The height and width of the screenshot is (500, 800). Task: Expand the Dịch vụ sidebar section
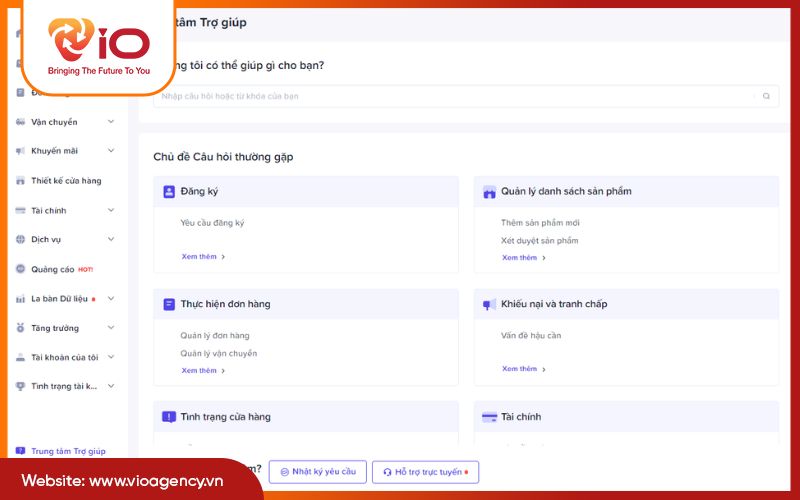pyautogui.click(x=110, y=240)
